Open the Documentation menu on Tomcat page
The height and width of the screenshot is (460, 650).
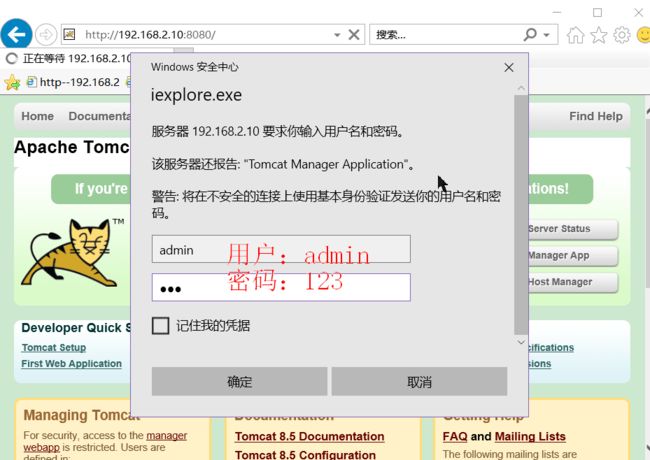click(x=99, y=116)
